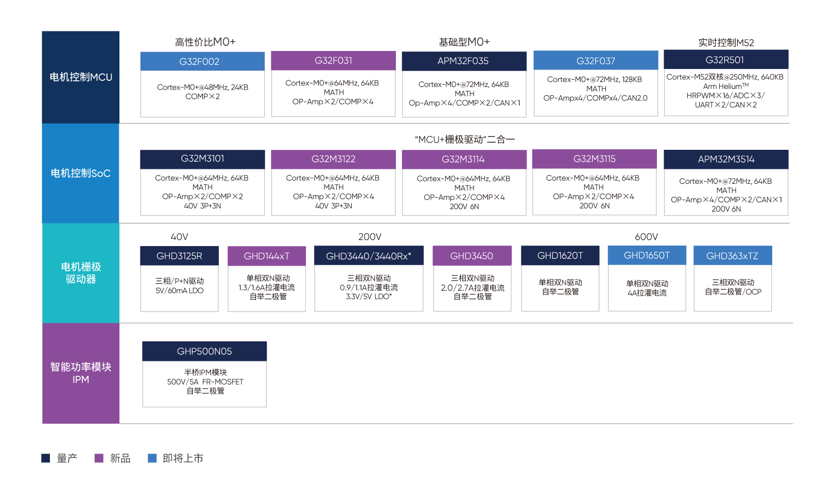
Task: Click the GHD3440/3440Rx* driver header
Action: click(x=369, y=256)
